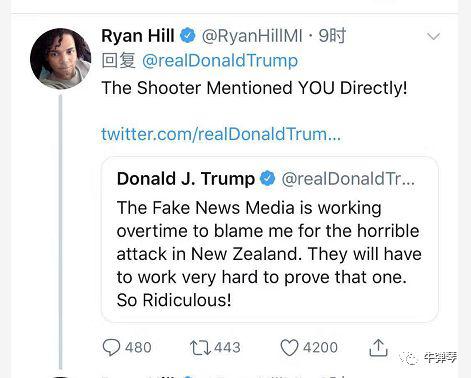
Task: Click the reply speech bubble icon
Action: click(x=111, y=348)
